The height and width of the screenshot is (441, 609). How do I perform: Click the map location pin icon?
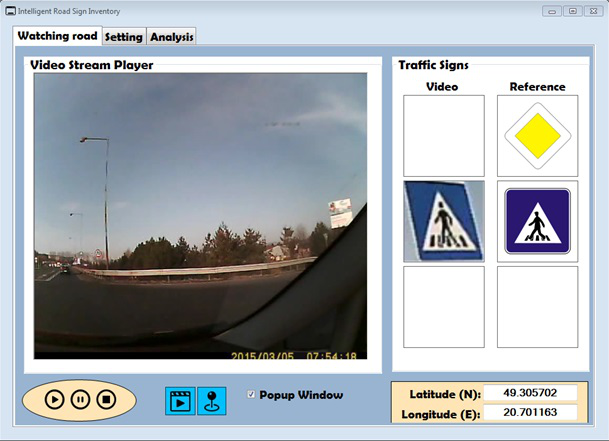click(x=212, y=401)
